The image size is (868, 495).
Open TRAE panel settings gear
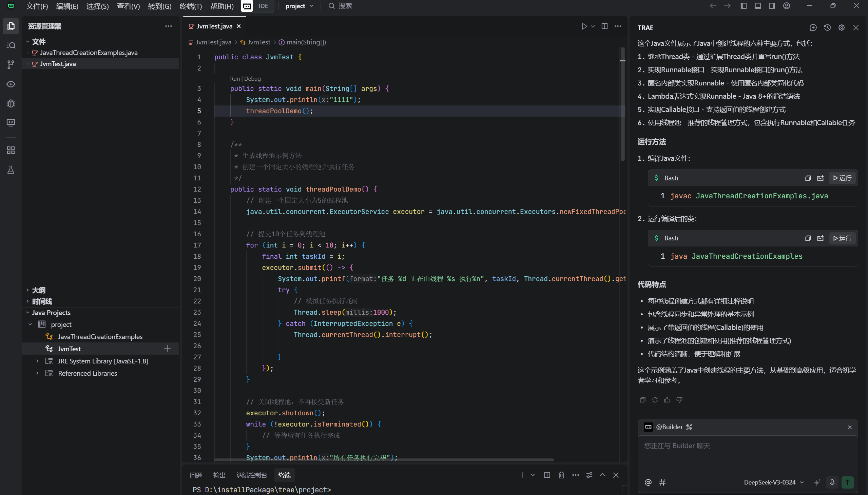click(842, 27)
